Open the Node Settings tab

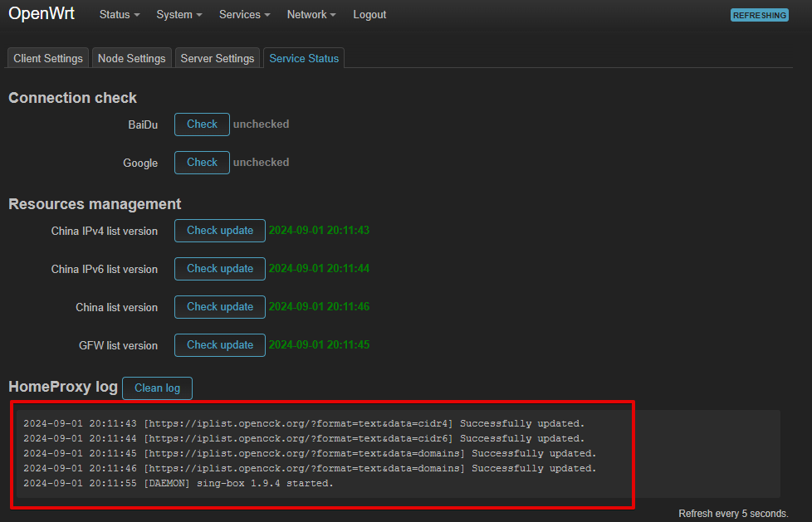pyautogui.click(x=131, y=57)
